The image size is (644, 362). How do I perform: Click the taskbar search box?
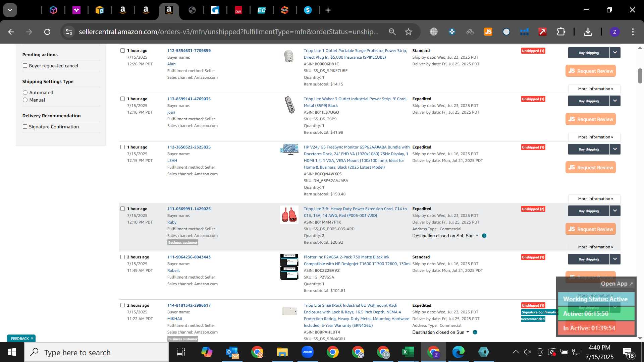point(97,352)
